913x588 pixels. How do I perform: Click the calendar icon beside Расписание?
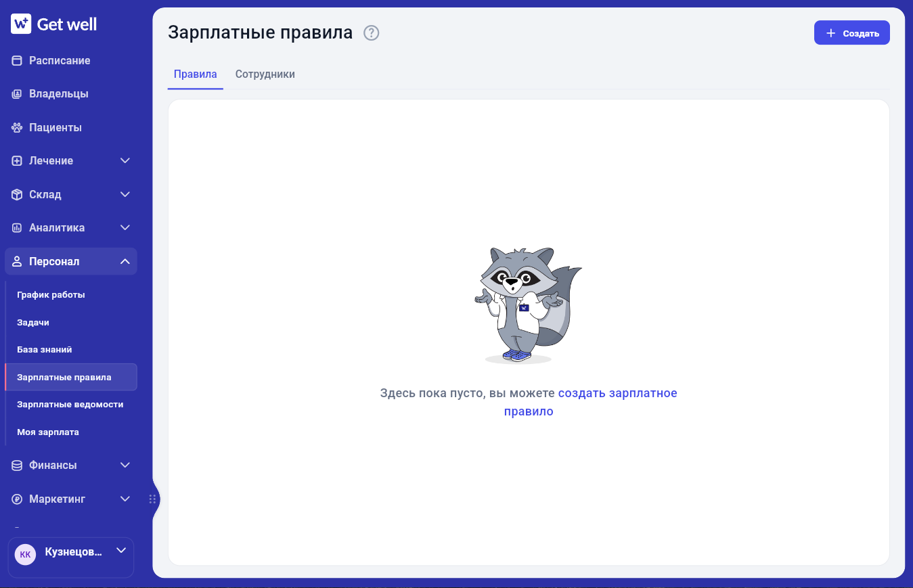pos(17,61)
